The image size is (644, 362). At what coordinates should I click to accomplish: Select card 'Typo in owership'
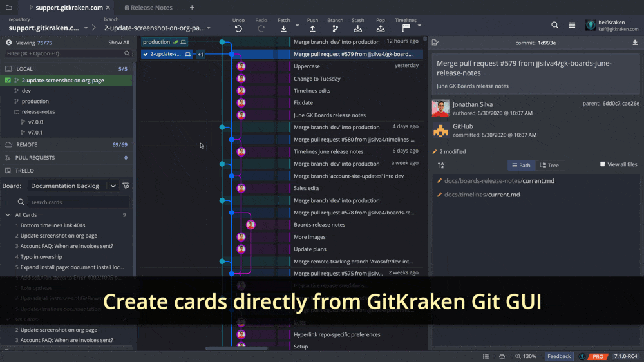pyautogui.click(x=41, y=257)
